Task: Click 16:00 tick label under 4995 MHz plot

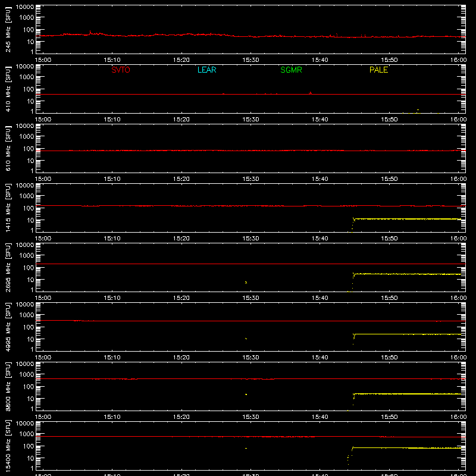Action: pos(458,358)
